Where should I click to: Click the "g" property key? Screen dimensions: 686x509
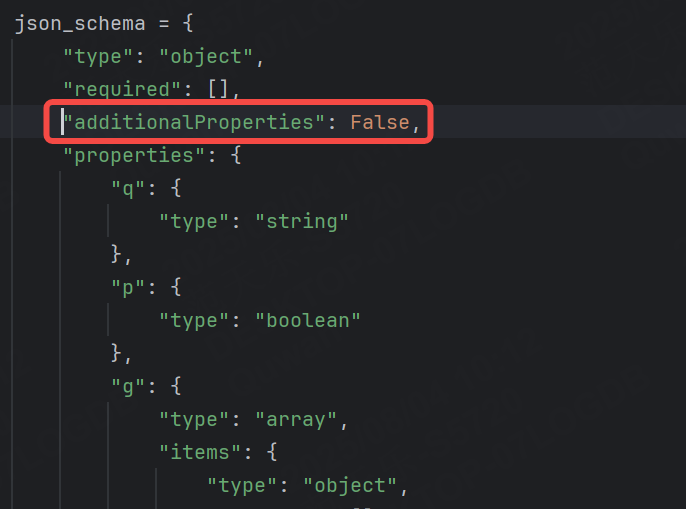coord(128,386)
